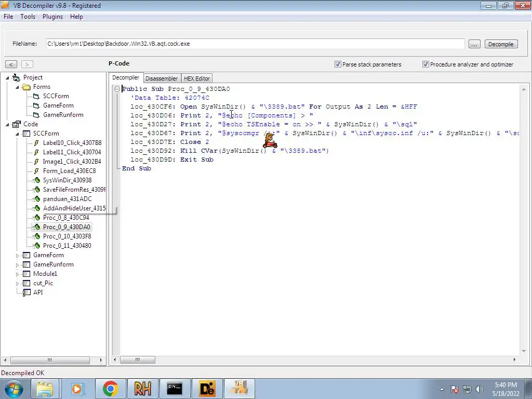Image resolution: width=532 pixels, height=399 pixels.
Task: Click the Proc_0_11 procedure icon
Action: pyautogui.click(x=37, y=246)
